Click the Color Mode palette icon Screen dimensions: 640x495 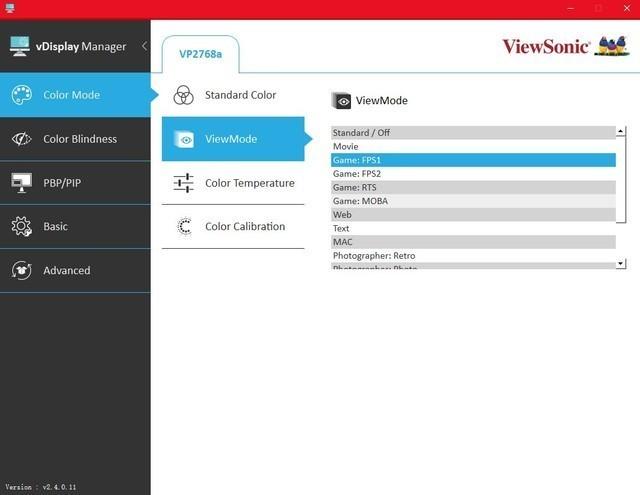pos(21,95)
